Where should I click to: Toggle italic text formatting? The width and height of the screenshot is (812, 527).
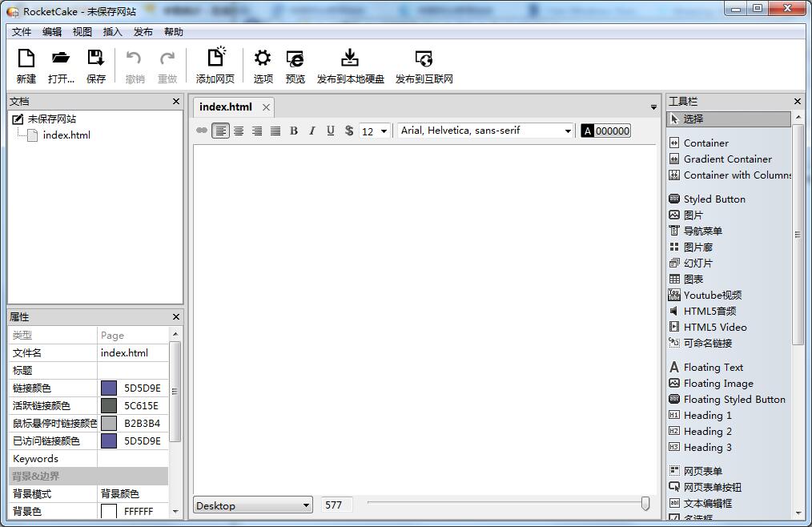coord(312,131)
